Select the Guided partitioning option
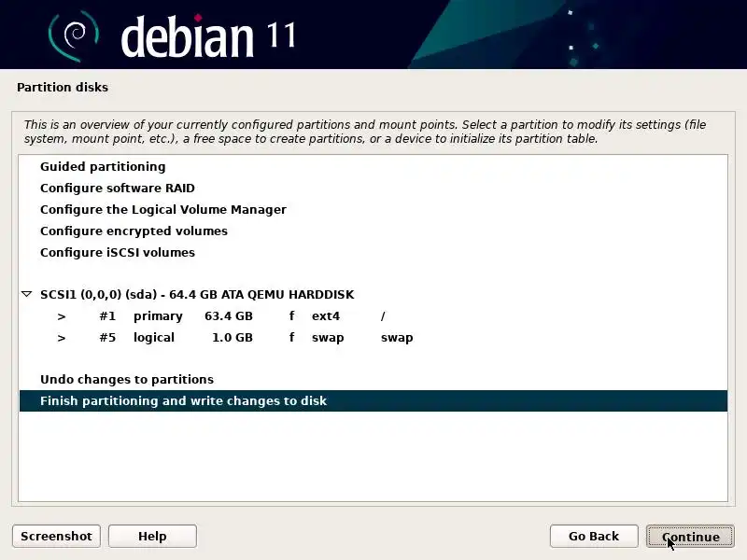 click(x=373, y=167)
